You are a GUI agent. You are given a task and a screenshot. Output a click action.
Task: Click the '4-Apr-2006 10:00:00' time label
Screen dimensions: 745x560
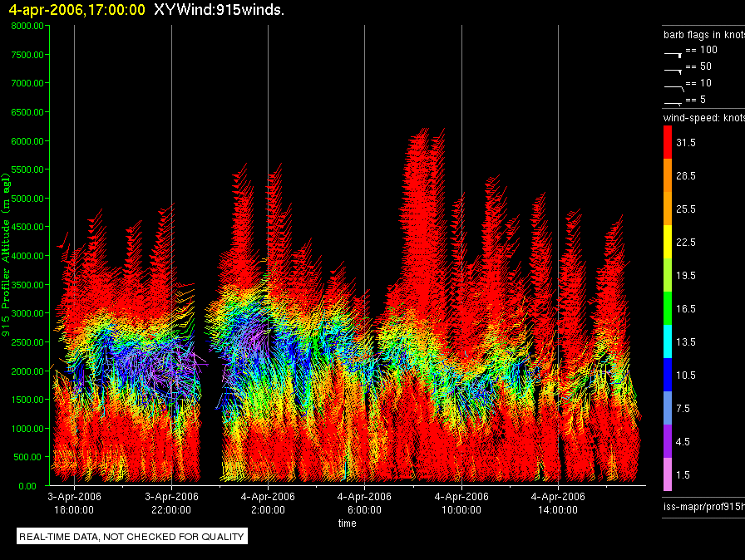[x=461, y=503]
